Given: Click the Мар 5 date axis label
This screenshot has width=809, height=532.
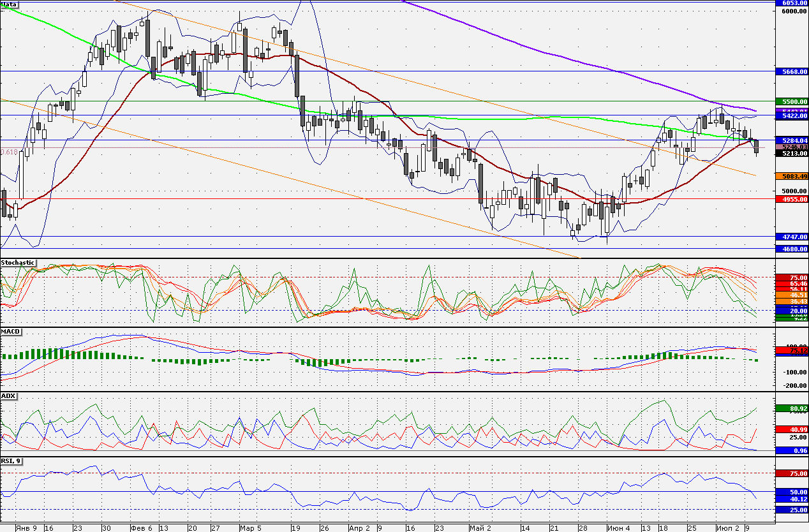Looking at the screenshot, I should tap(250, 528).
